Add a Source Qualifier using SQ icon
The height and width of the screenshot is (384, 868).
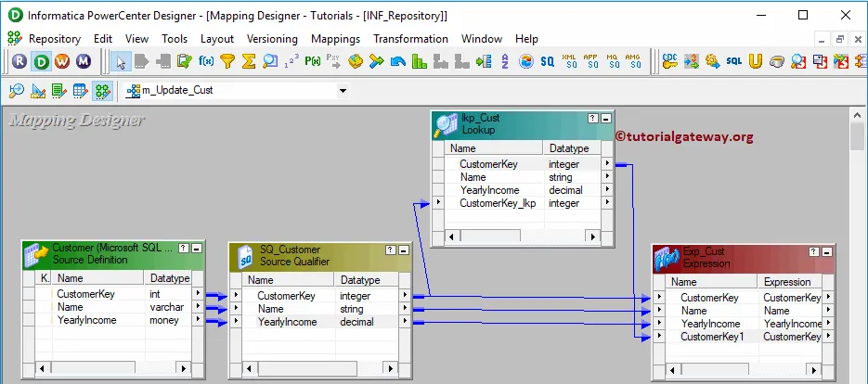point(548,62)
